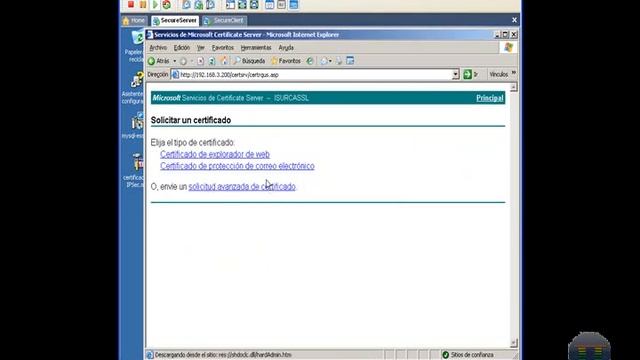The width and height of the screenshot is (640, 360).
Task: Click the print icon in IE toolbar
Action: tap(339, 61)
